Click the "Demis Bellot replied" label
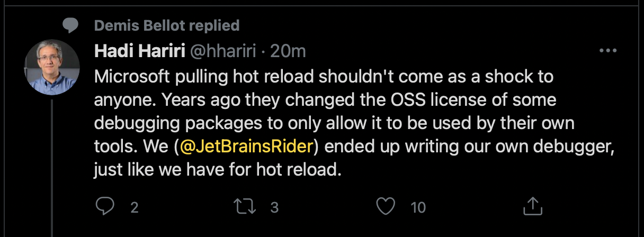644x237 pixels. click(x=166, y=25)
